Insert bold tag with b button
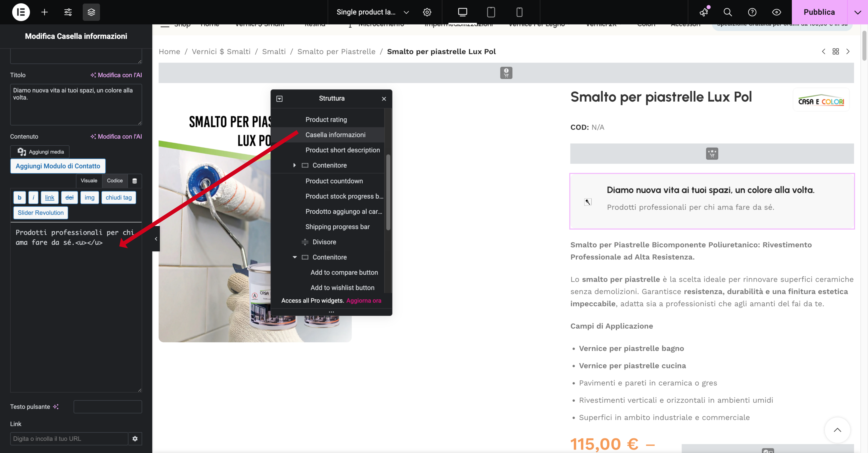The height and width of the screenshot is (453, 868). 20,198
